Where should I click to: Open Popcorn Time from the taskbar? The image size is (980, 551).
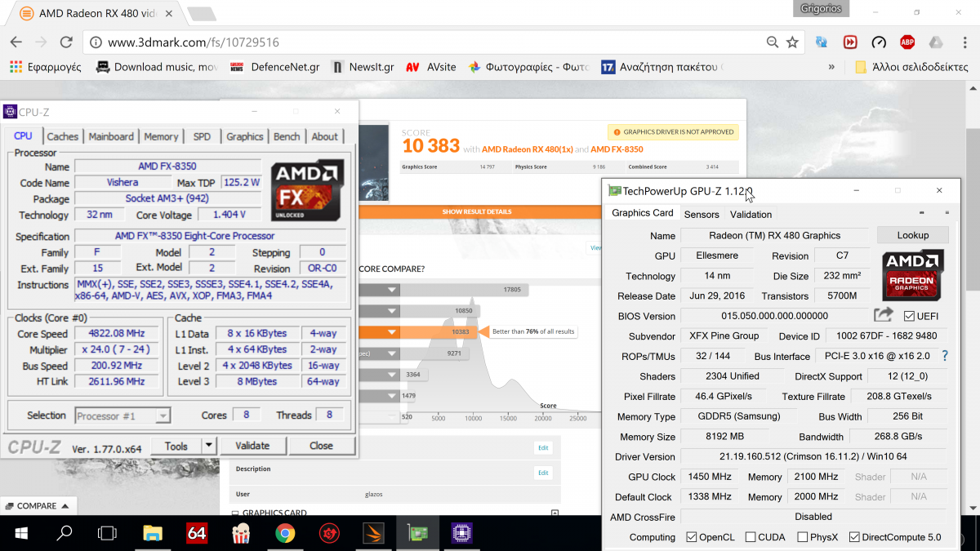[x=241, y=534]
